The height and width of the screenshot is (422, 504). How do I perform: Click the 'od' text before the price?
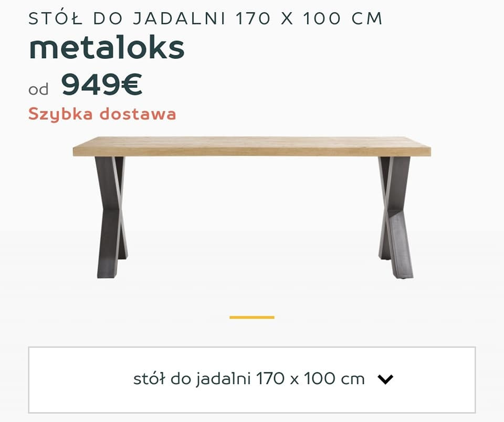click(x=38, y=89)
